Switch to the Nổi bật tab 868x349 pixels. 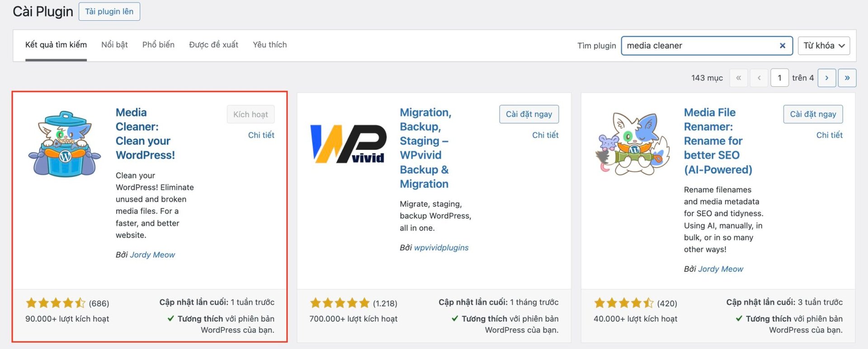(x=114, y=45)
